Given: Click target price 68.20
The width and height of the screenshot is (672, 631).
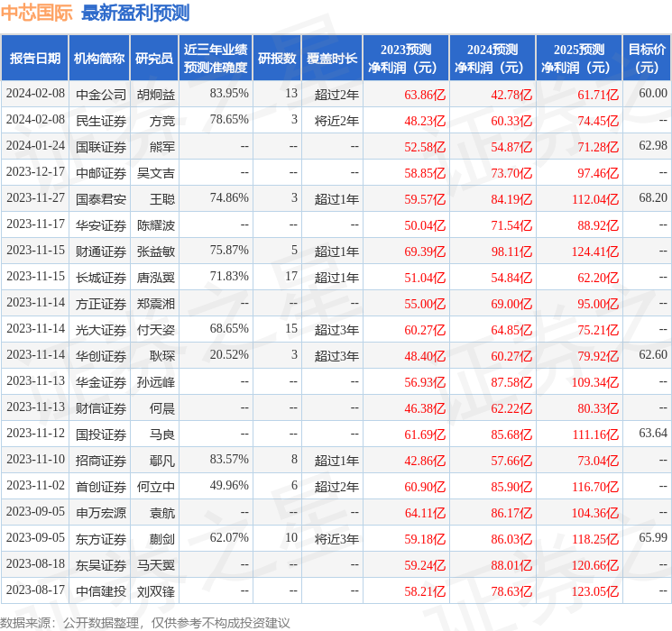Looking at the screenshot, I should (653, 197).
